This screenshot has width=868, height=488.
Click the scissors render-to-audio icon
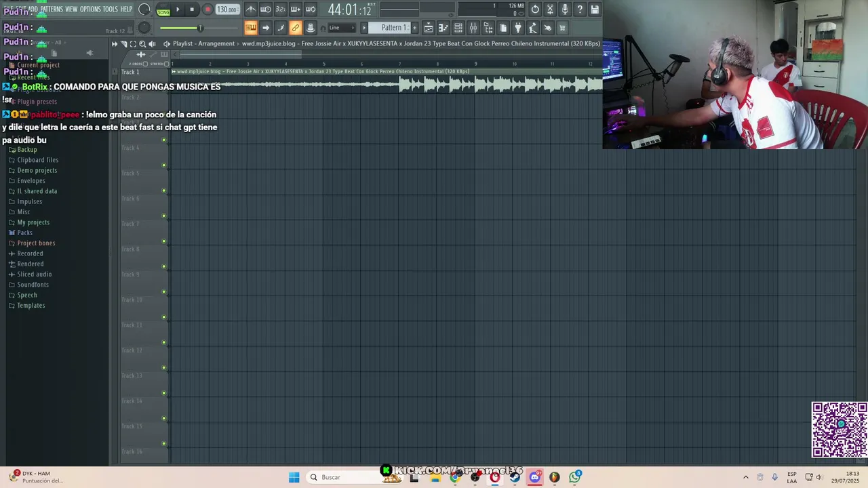click(550, 9)
